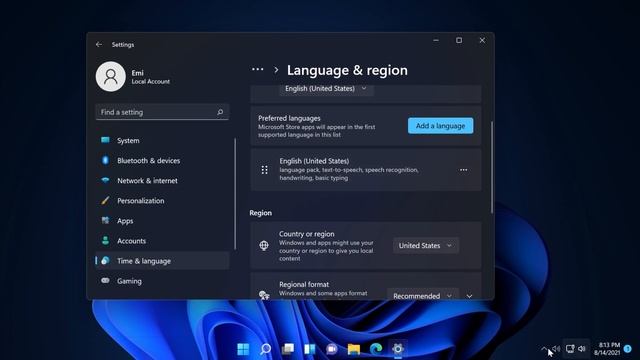Open Network & internet category

tap(162, 180)
